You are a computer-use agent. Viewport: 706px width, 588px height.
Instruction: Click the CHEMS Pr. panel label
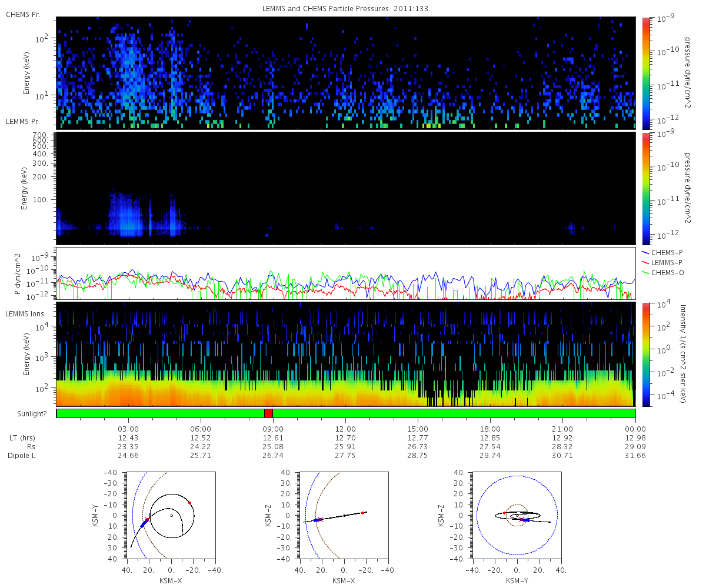pyautogui.click(x=23, y=14)
